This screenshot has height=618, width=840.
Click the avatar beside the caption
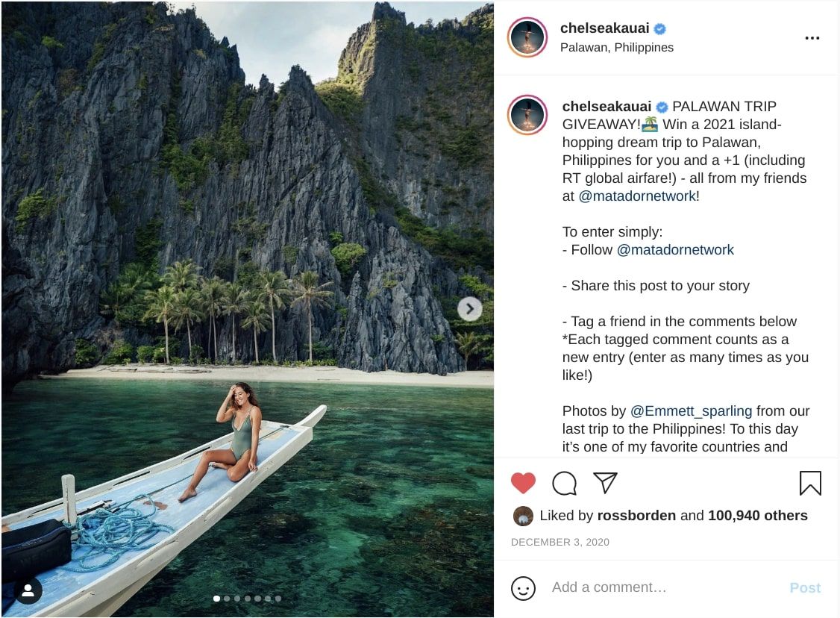pos(528,115)
